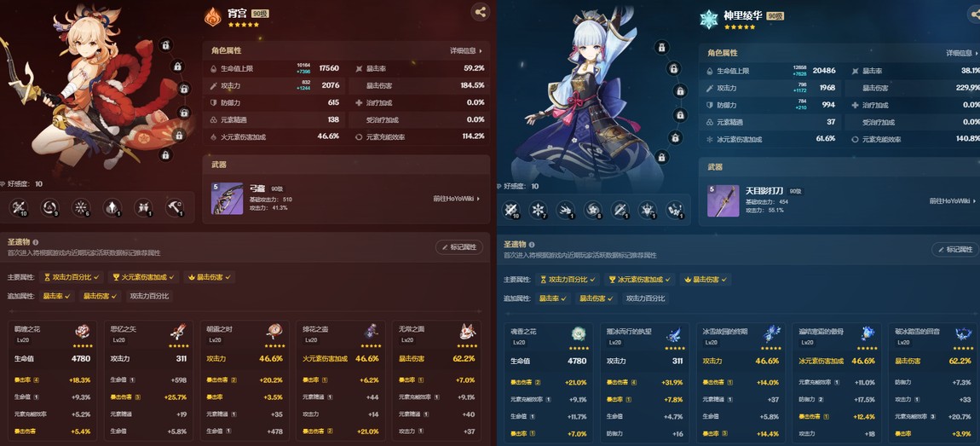The image size is (980, 446).
Task: Click the 天目影打刀 sword weapon icon
Action: tap(723, 200)
